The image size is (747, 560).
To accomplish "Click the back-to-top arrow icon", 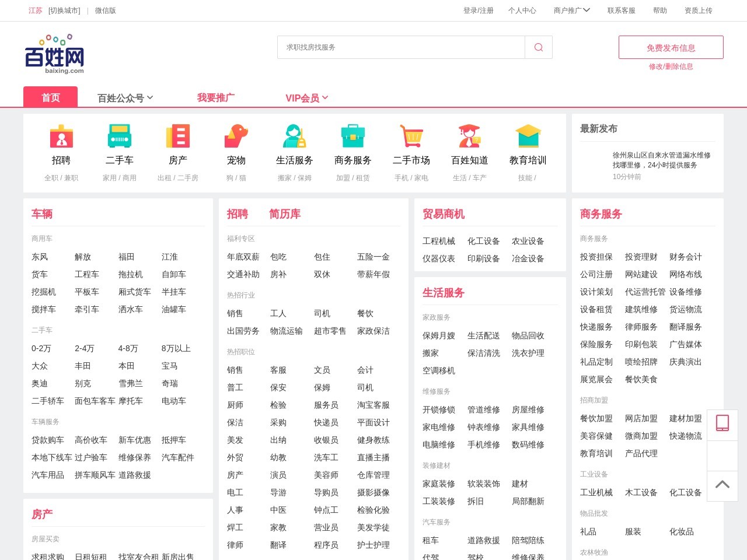I will tap(722, 484).
